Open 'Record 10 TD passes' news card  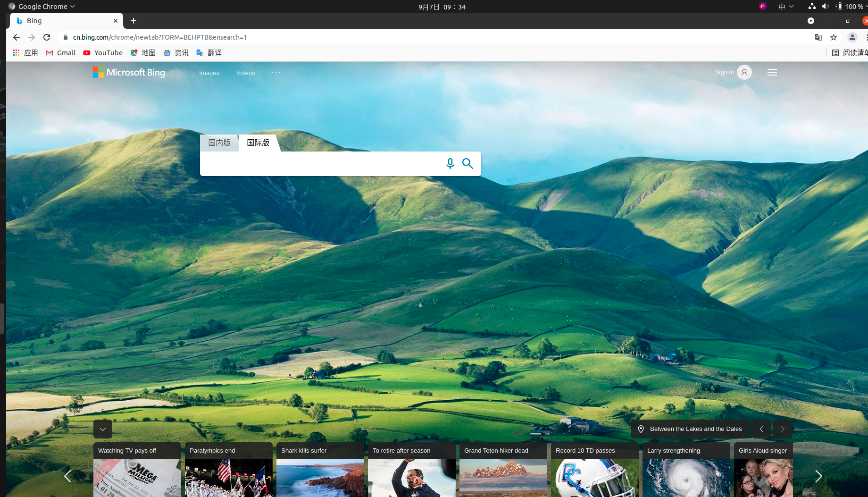(x=595, y=470)
